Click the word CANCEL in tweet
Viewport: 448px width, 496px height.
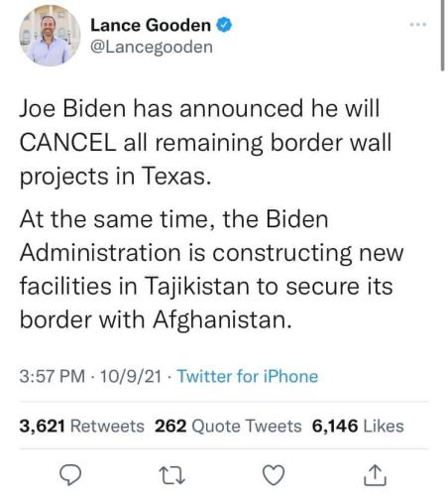(67, 143)
